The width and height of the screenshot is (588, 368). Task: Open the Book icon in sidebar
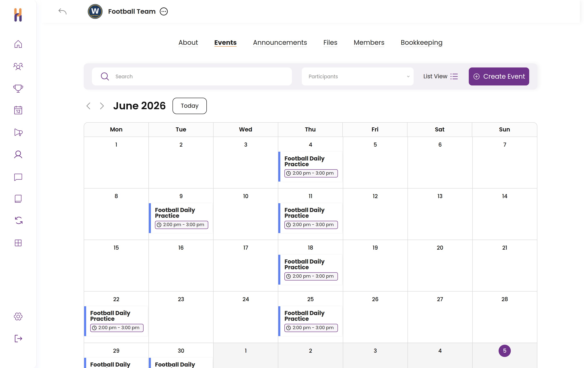[x=18, y=199]
